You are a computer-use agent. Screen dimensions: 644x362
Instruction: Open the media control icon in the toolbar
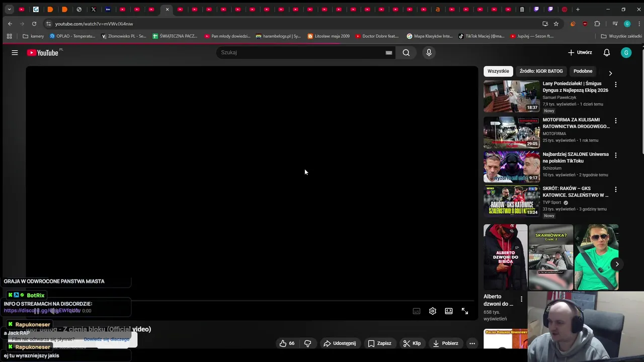pyautogui.click(x=615, y=24)
